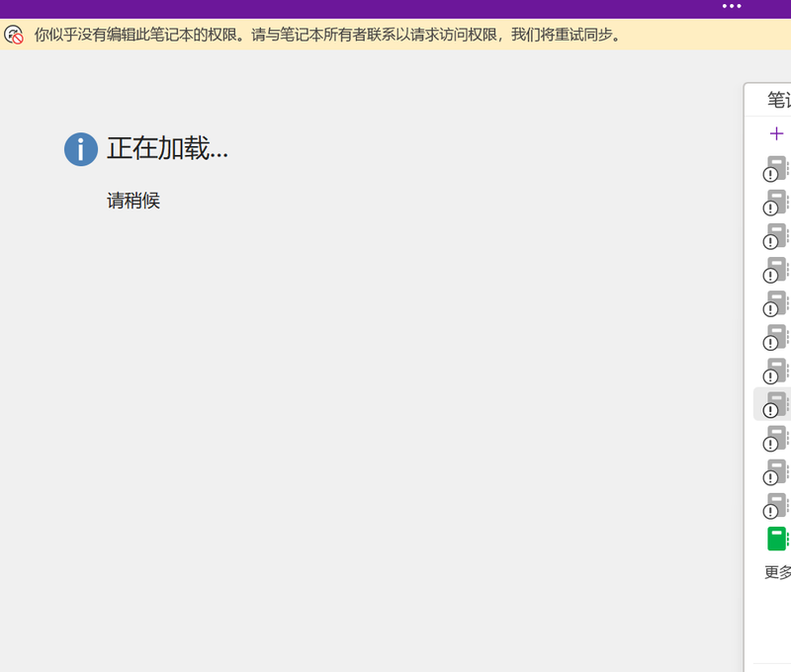Viewport: 791px width, 672px height.
Task: Click the purple plus add notebook icon
Action: [776, 134]
